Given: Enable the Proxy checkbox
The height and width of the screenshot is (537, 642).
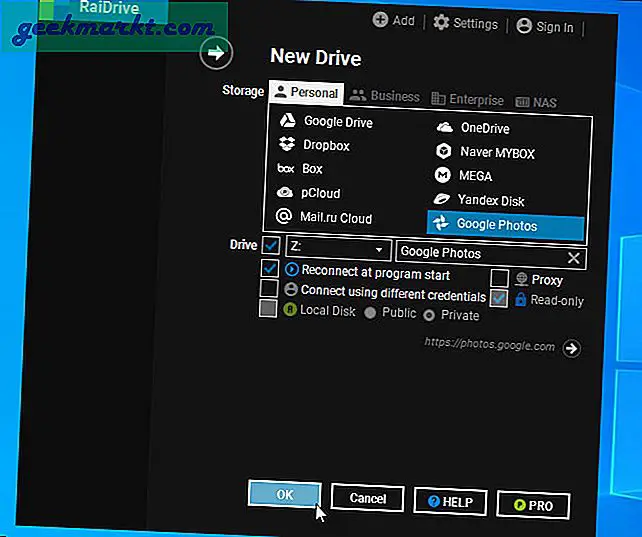Looking at the screenshot, I should [500, 280].
